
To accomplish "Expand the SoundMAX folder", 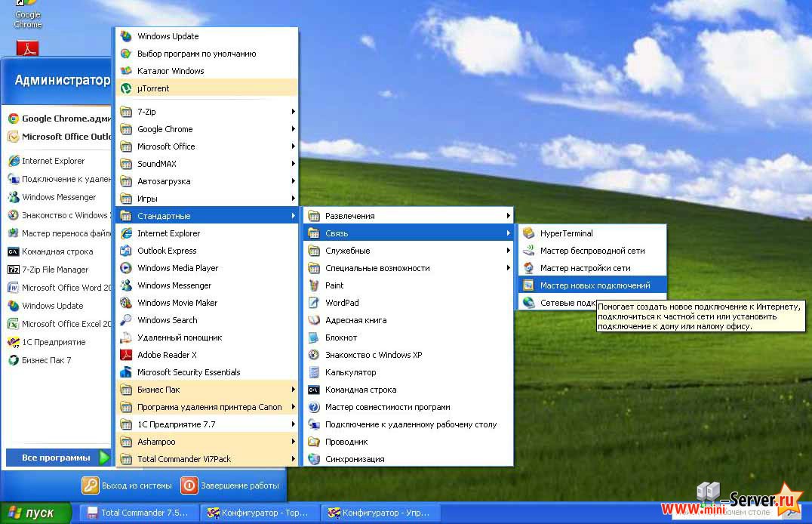I will click(207, 164).
